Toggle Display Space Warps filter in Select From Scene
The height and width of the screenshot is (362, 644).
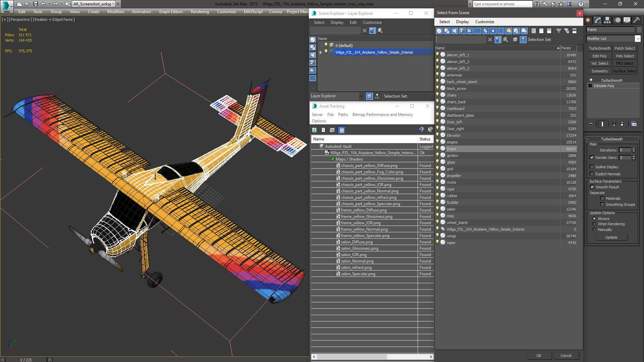[478, 31]
